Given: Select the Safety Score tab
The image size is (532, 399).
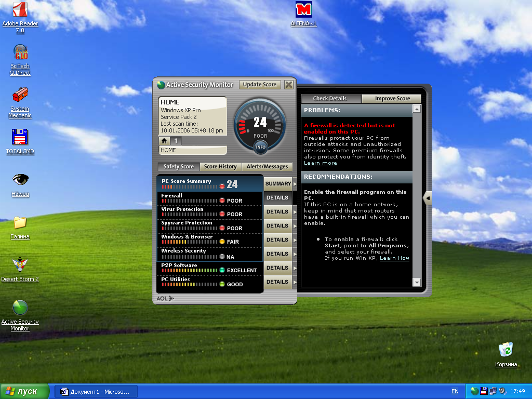Looking at the screenshot, I should (179, 167).
